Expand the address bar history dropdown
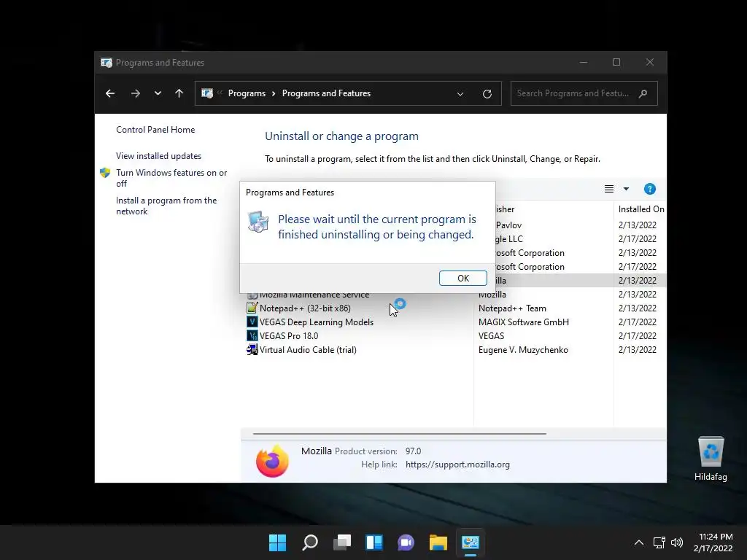The width and height of the screenshot is (747, 560). [x=460, y=94]
